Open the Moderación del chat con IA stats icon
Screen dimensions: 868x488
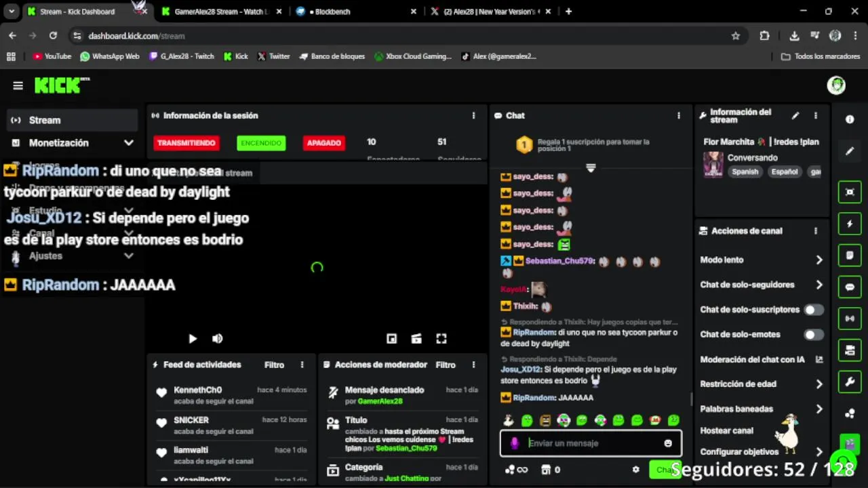(818, 359)
